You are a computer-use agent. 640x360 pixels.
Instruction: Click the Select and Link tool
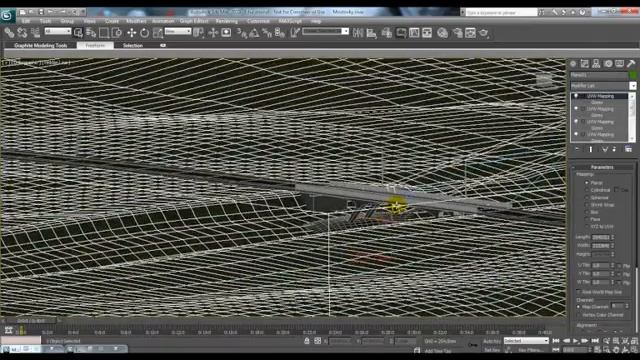coord(9,33)
